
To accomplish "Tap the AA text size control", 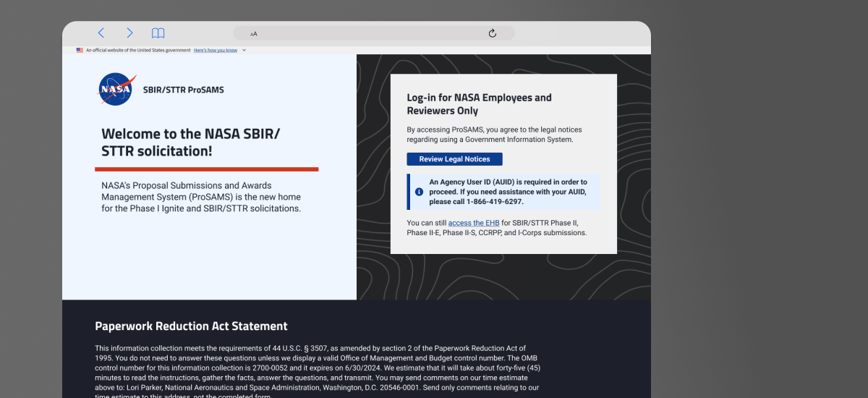I will click(x=254, y=34).
